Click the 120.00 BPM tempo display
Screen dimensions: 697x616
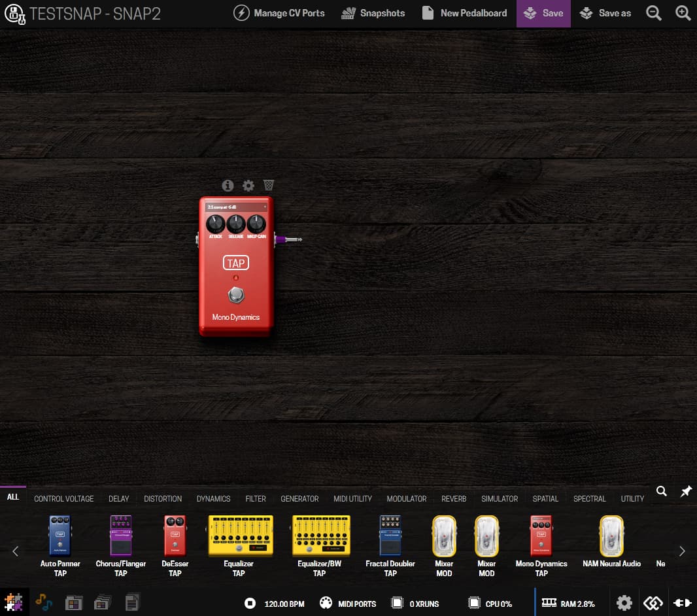point(284,604)
